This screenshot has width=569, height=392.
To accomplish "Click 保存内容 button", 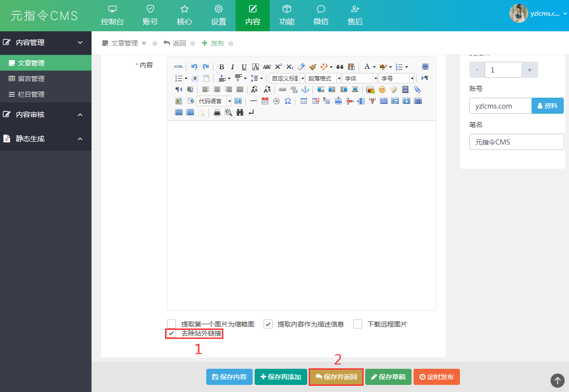I will [229, 377].
